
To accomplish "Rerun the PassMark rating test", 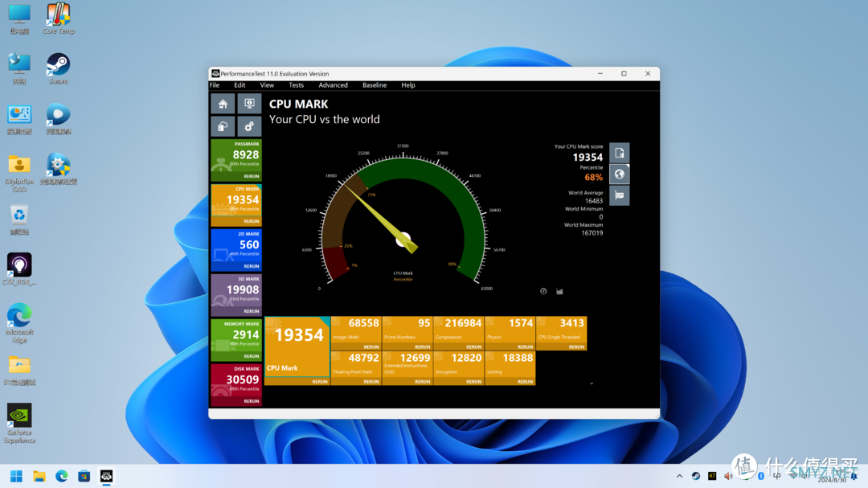I will coord(252,176).
